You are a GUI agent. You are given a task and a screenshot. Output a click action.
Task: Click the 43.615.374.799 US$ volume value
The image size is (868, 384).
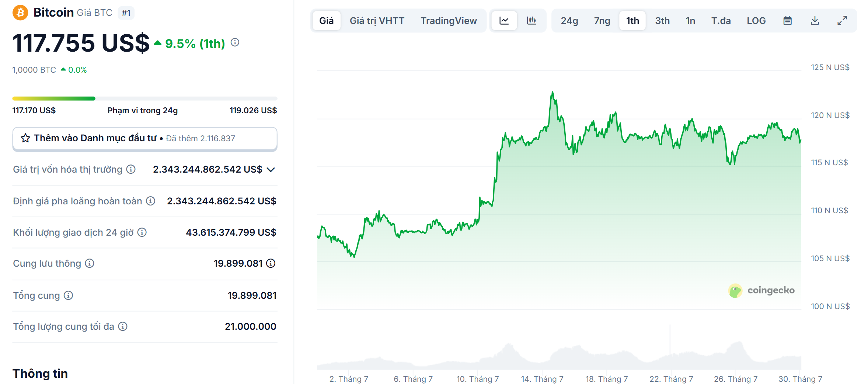coord(231,232)
